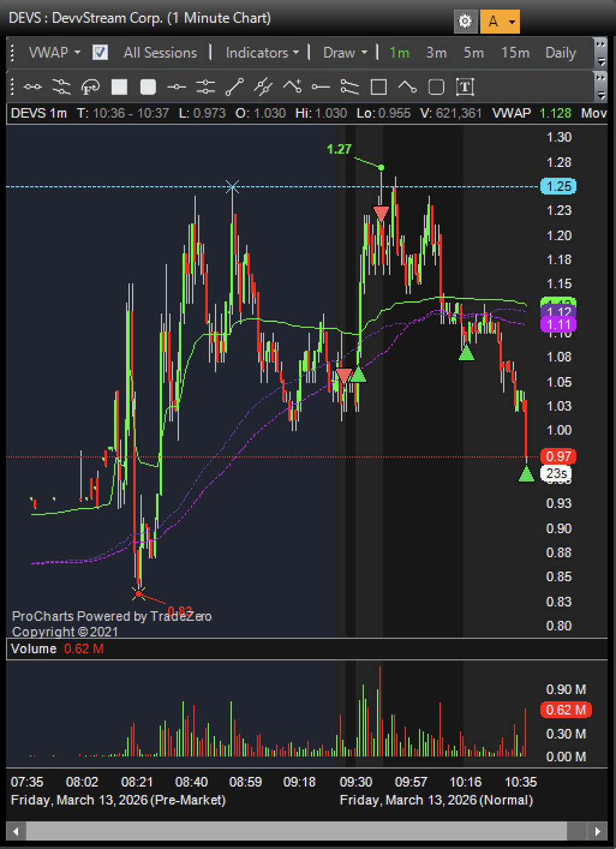Click the 0.97 current price label
Image resolution: width=616 pixels, height=849 pixels.
click(x=559, y=456)
